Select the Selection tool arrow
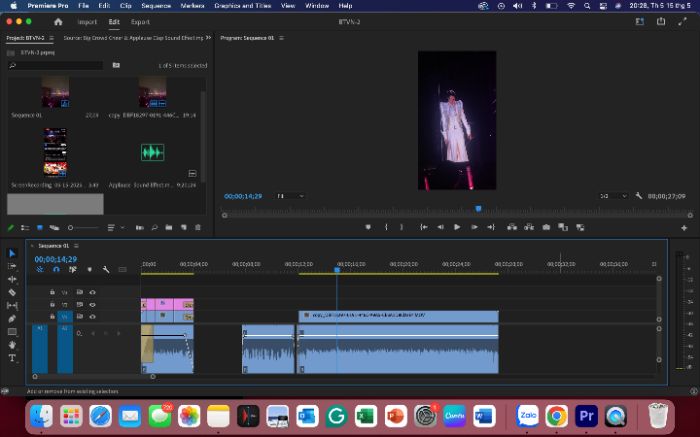The image size is (700, 437). click(x=12, y=254)
